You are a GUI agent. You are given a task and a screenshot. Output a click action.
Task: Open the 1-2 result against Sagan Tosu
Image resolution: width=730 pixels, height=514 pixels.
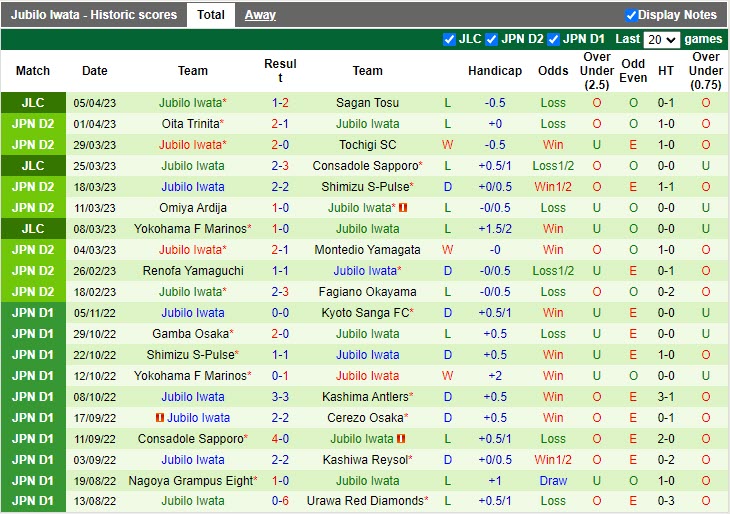coord(280,103)
